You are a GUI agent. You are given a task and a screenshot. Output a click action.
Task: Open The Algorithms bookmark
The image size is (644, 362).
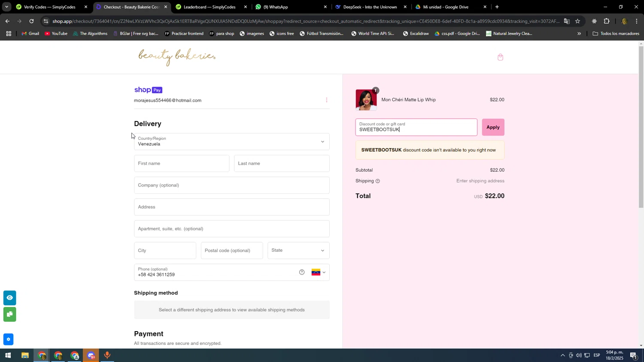click(90, 33)
